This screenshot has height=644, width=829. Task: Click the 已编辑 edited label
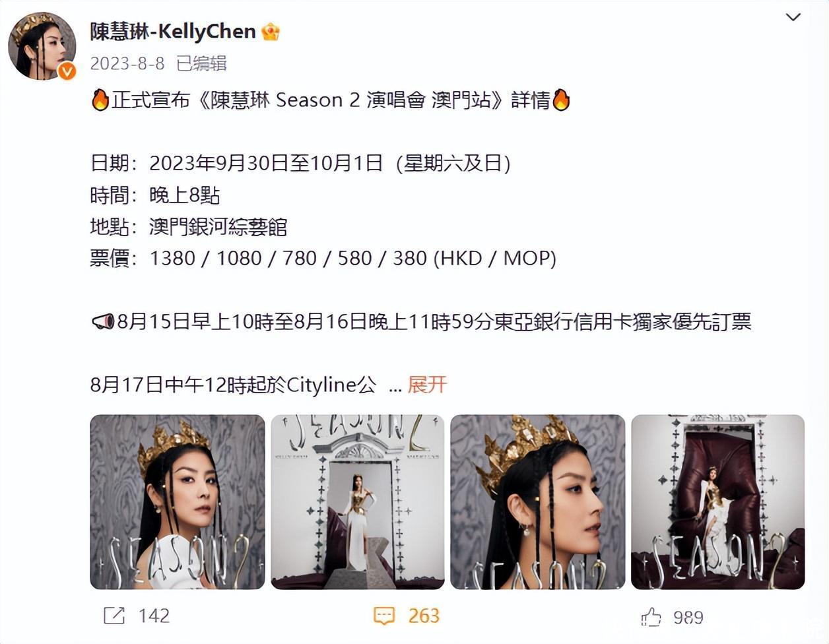tap(201, 63)
